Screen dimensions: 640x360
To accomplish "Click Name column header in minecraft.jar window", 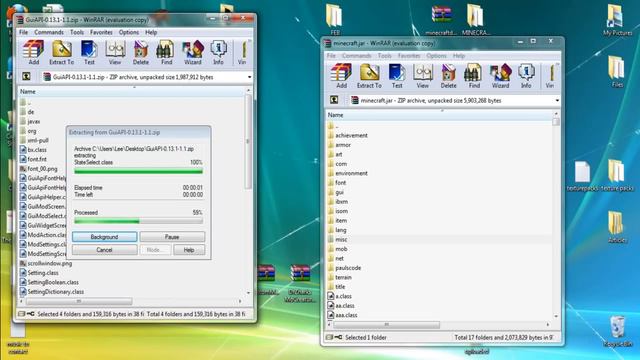I will point(439,115).
